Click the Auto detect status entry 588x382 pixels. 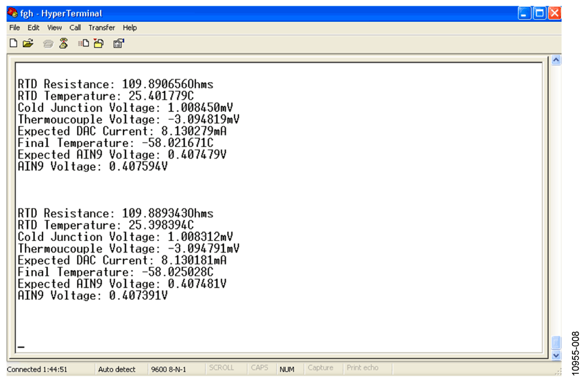117,369
